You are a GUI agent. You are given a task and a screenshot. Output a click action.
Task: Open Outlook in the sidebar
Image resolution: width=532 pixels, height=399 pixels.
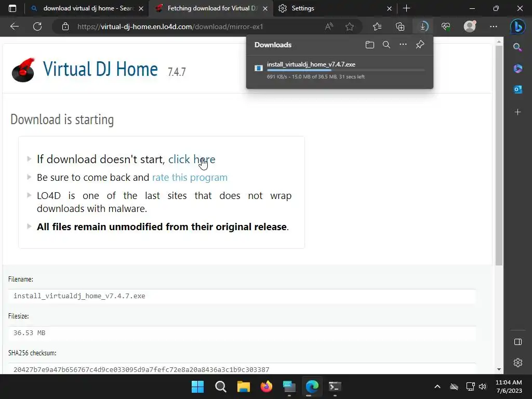point(518,89)
